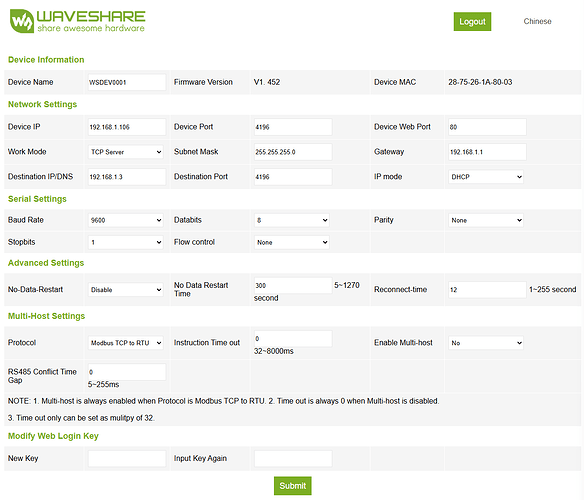Click the Reconnect-time input box
This screenshot has width=584, height=500.
pyautogui.click(x=487, y=289)
